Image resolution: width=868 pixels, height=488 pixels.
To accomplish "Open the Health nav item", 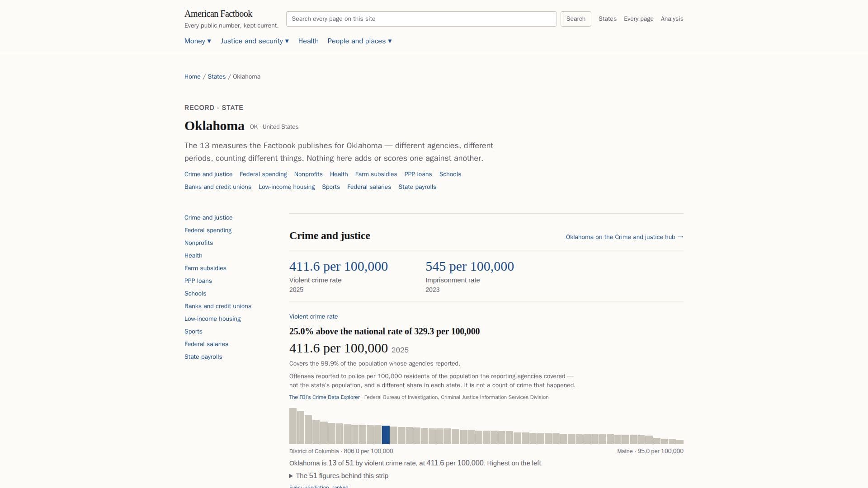I will coord(308,41).
